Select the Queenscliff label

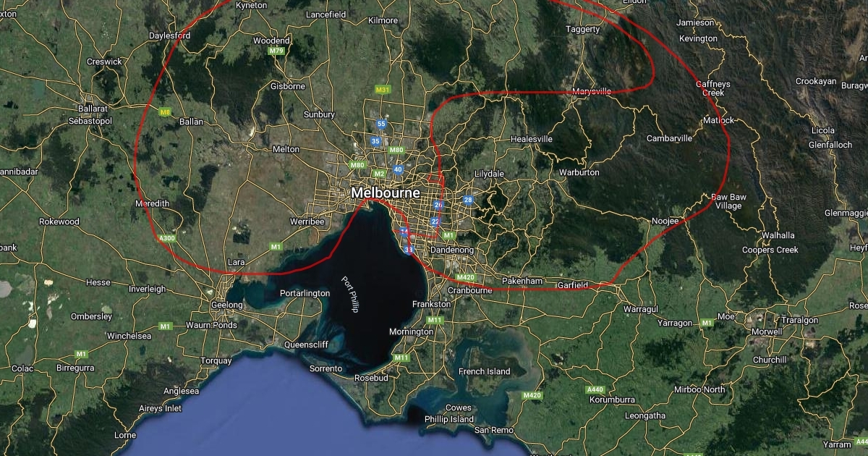307,345
